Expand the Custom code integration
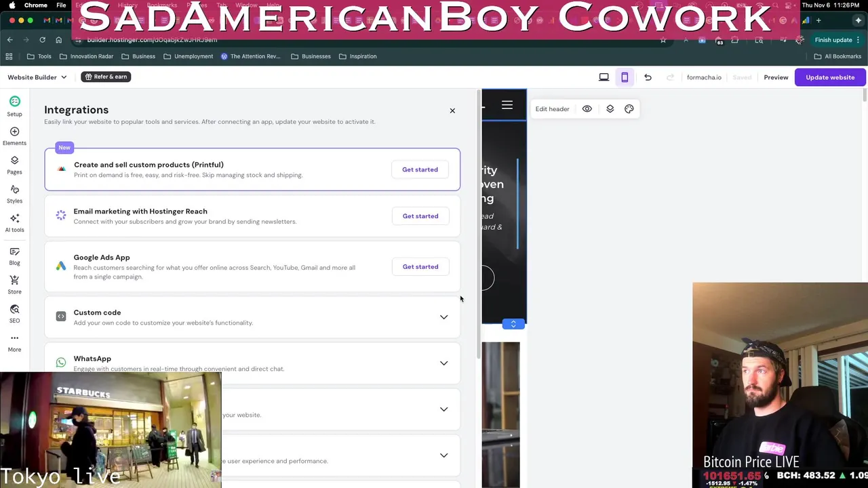This screenshot has width=868, height=488. click(x=443, y=317)
